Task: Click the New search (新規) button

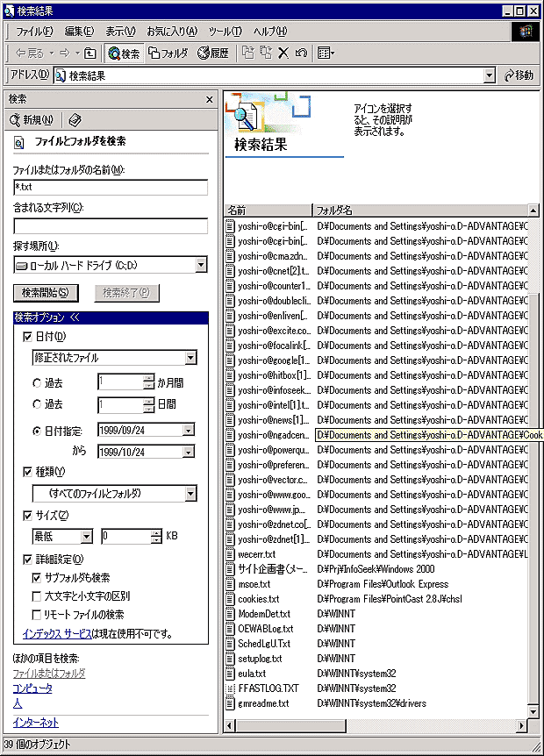Action: (32, 119)
